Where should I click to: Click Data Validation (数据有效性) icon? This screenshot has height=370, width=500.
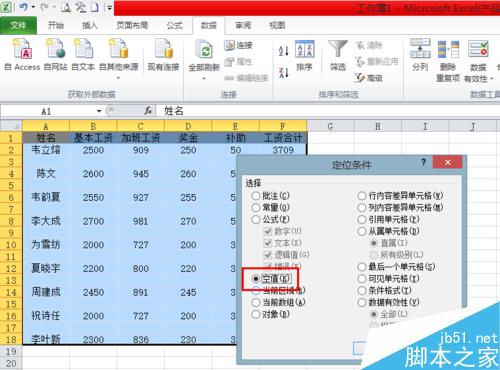[x=478, y=49]
